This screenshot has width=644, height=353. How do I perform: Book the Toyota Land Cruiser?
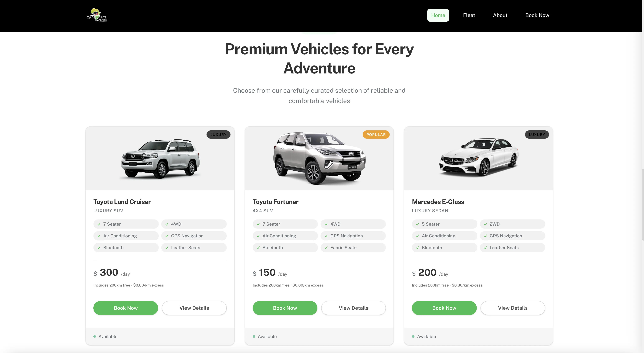coord(126,308)
